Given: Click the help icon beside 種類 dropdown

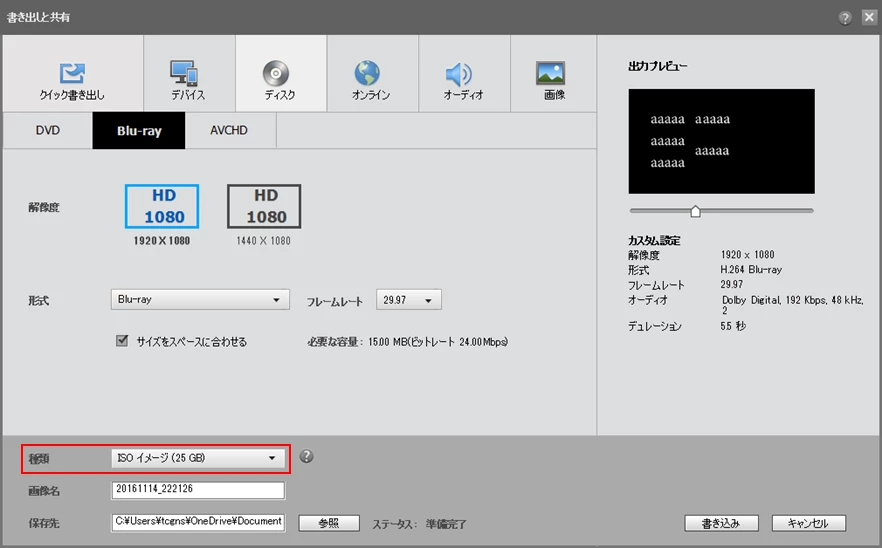Looking at the screenshot, I should click(x=307, y=456).
